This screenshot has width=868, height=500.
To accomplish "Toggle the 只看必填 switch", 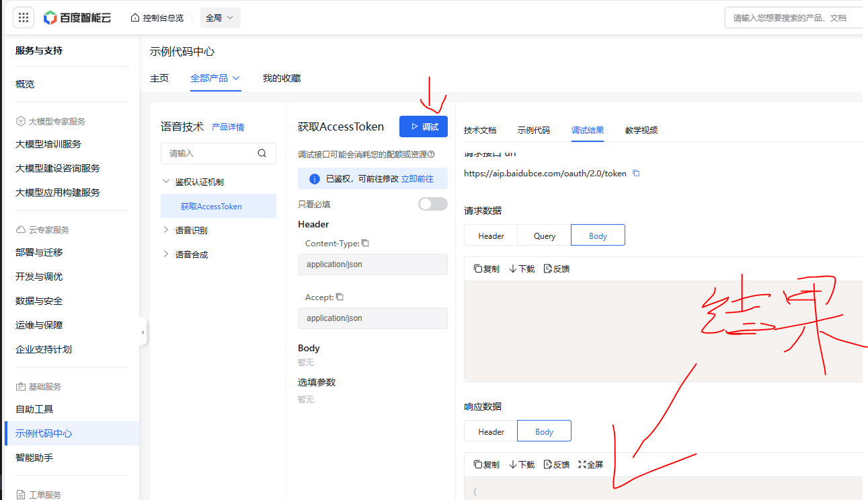I will click(x=432, y=204).
